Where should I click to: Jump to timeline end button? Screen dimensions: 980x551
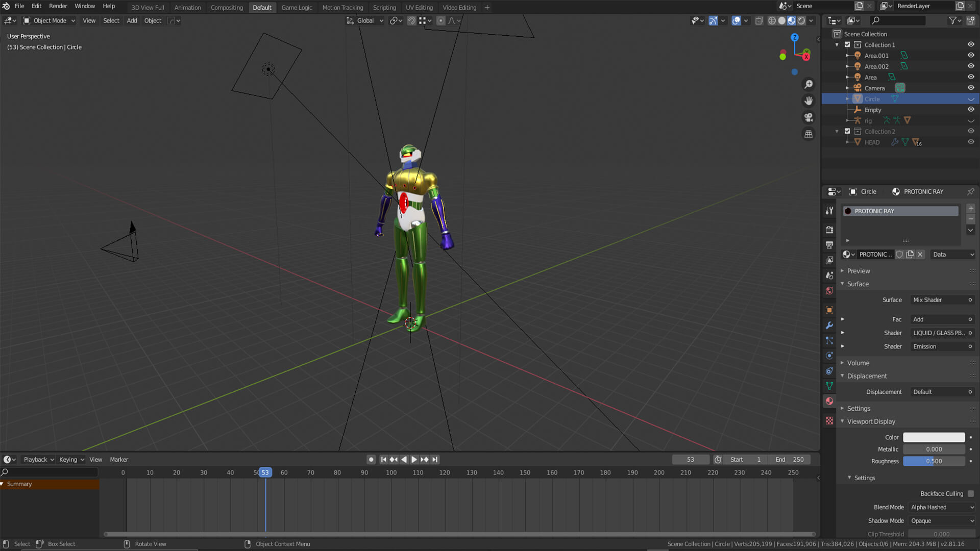click(x=435, y=459)
